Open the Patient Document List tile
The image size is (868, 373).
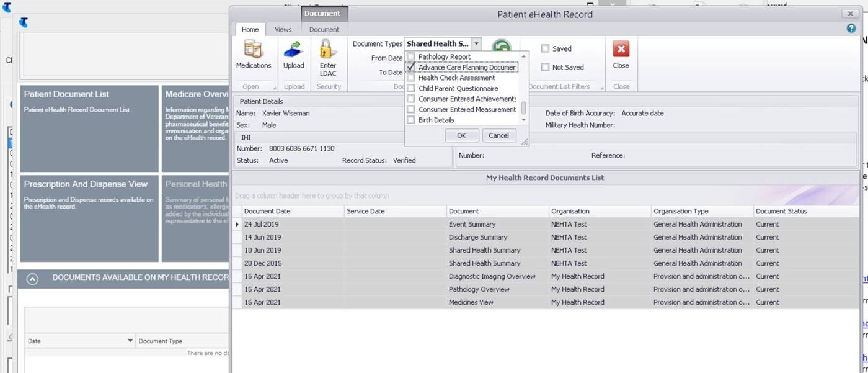click(89, 128)
